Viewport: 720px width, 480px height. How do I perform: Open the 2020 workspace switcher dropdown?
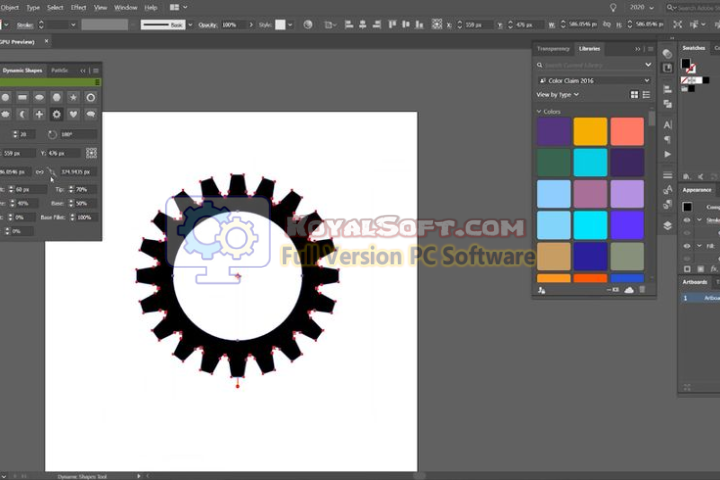[x=641, y=7]
